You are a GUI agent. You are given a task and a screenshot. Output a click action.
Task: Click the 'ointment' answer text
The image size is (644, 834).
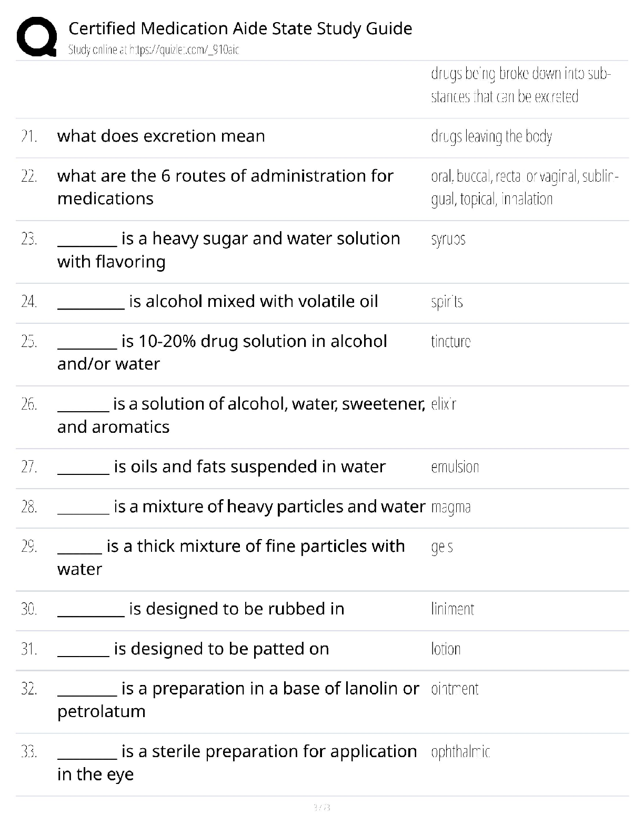(455, 689)
